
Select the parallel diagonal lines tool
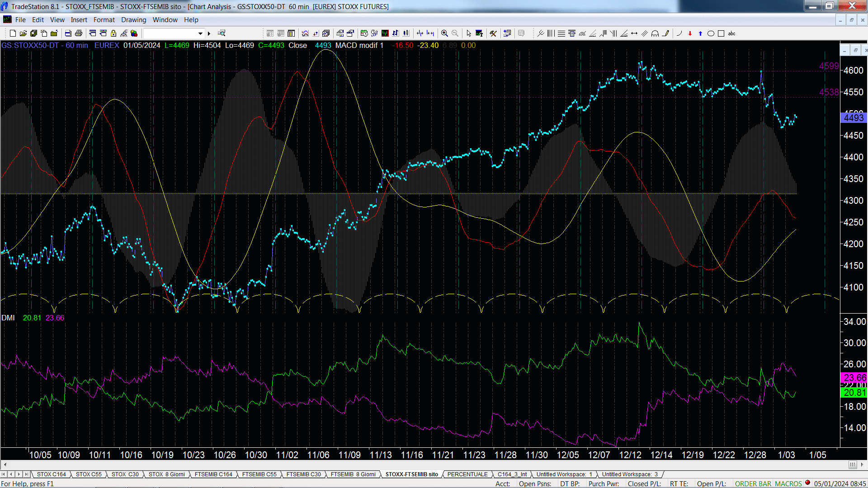point(645,33)
